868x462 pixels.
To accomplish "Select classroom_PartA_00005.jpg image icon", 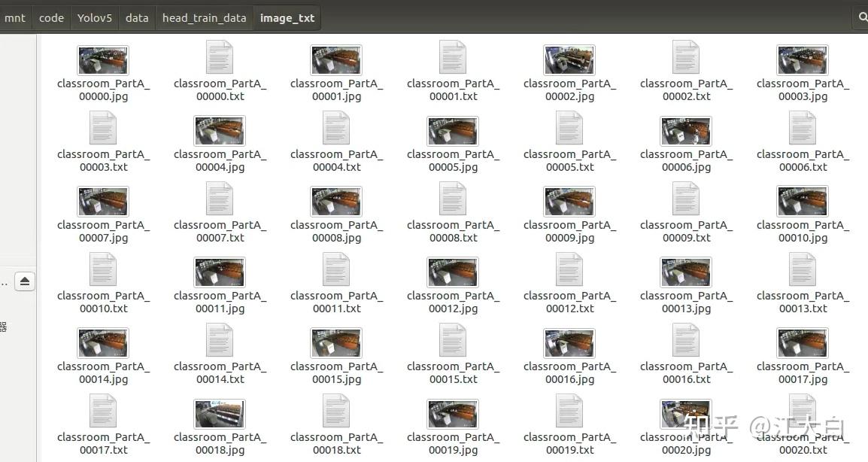I will 453,131.
